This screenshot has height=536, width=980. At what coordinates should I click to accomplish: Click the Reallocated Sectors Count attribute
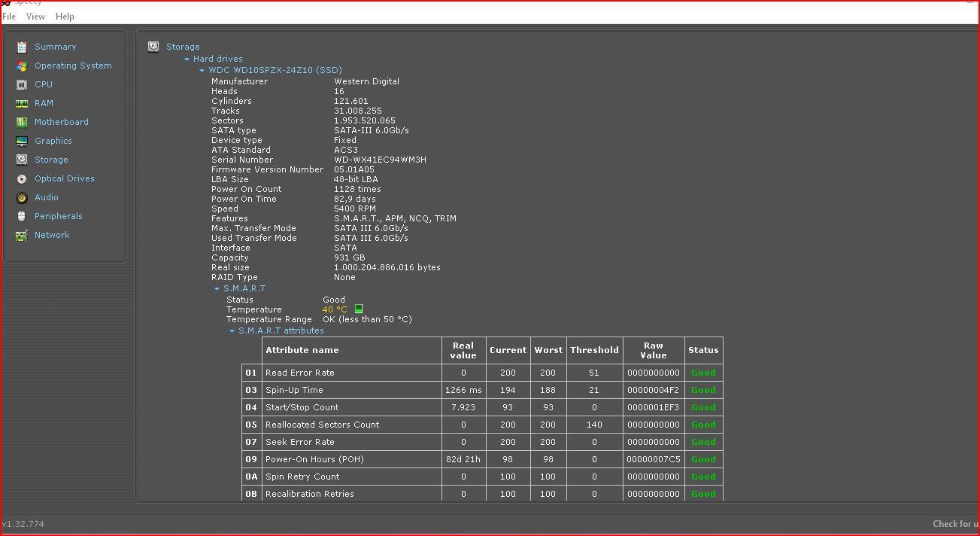click(323, 425)
